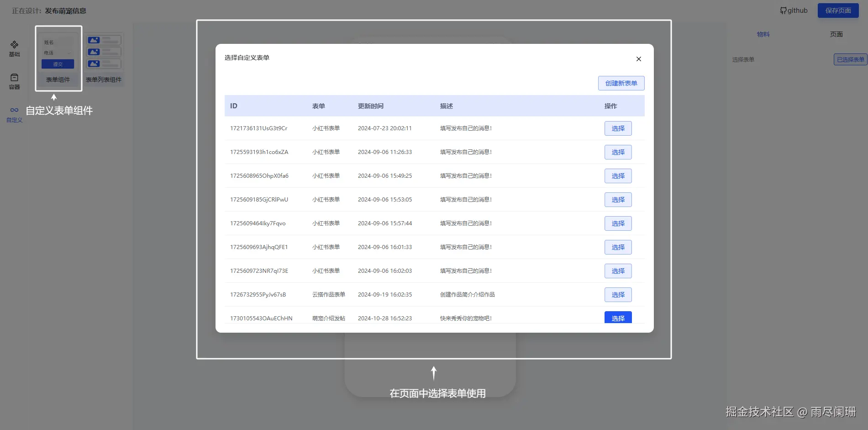Screen dimensions: 868x430
Task: Close the 选择自定义表单 dialog
Action: coord(639,59)
